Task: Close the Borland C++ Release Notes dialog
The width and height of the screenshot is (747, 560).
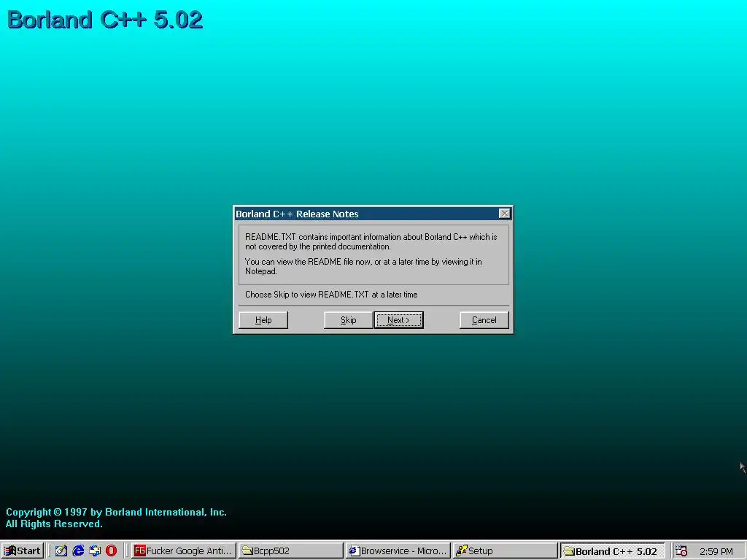Action: pos(505,214)
